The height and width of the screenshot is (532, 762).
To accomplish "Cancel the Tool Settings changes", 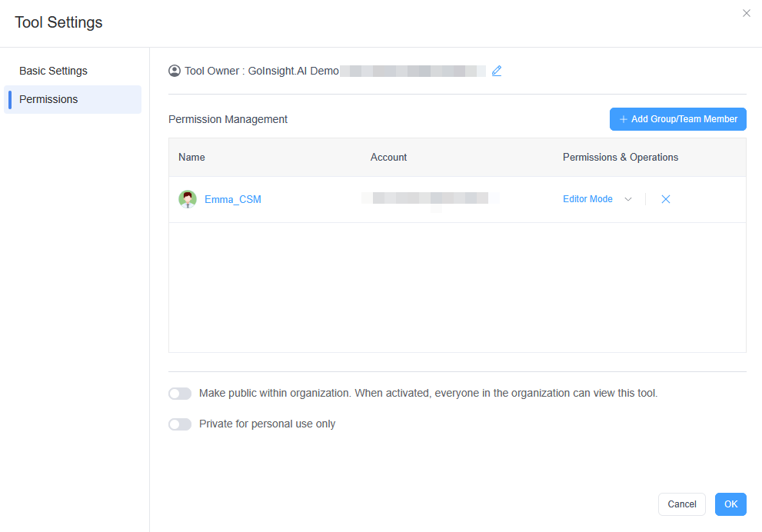I will tap(682, 504).
